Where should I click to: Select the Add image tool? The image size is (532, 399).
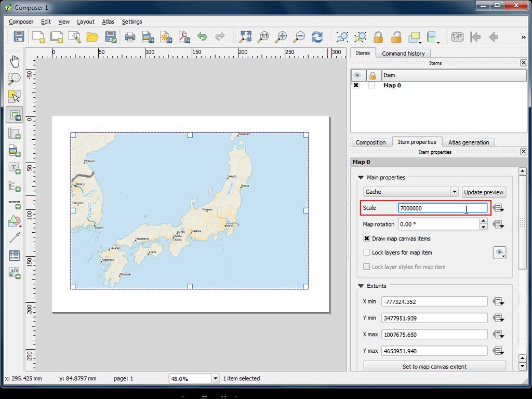point(14,151)
